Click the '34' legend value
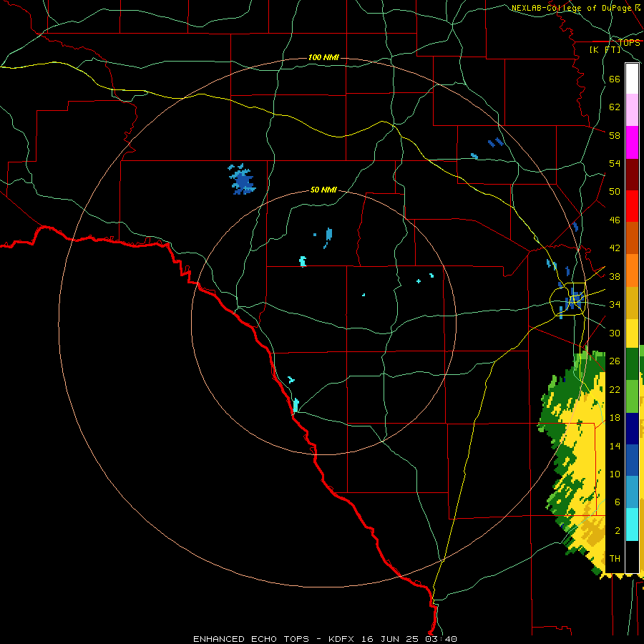 click(615, 304)
